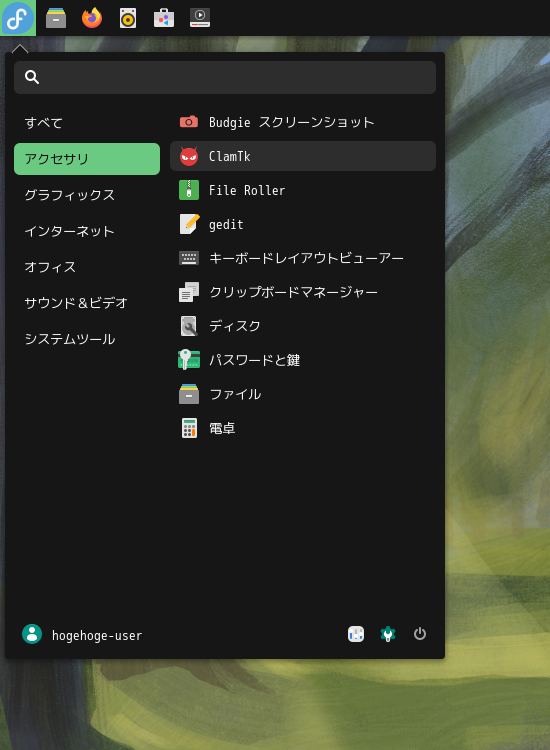
Task: Open the Software store icon in panel
Action: pos(164,18)
